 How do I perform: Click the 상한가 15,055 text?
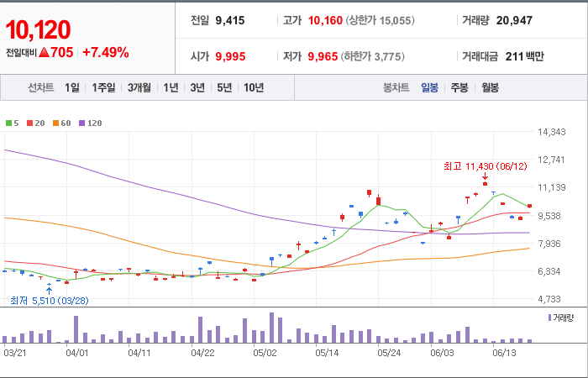pos(381,20)
